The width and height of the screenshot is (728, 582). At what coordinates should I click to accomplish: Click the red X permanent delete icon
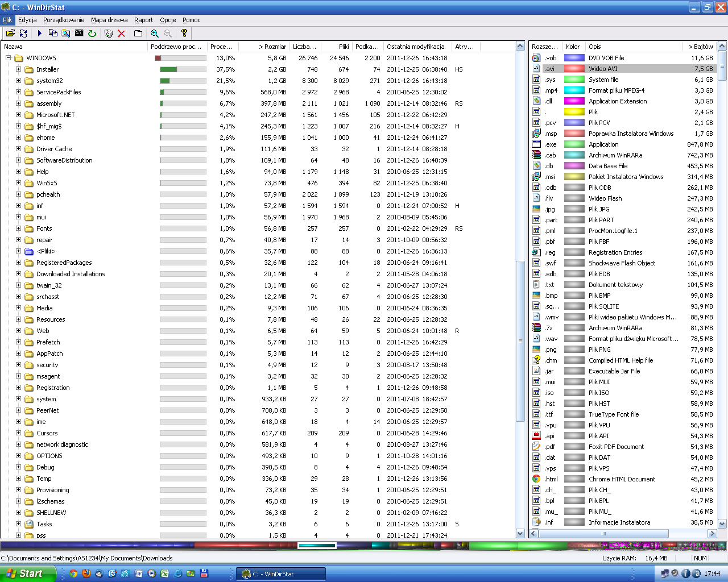tap(122, 34)
